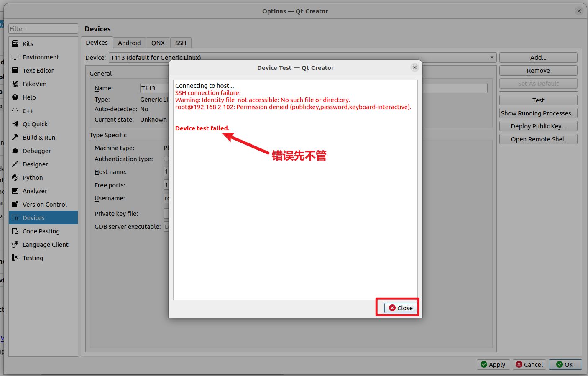
Task: Open the Python settings icon
Action: click(15, 177)
